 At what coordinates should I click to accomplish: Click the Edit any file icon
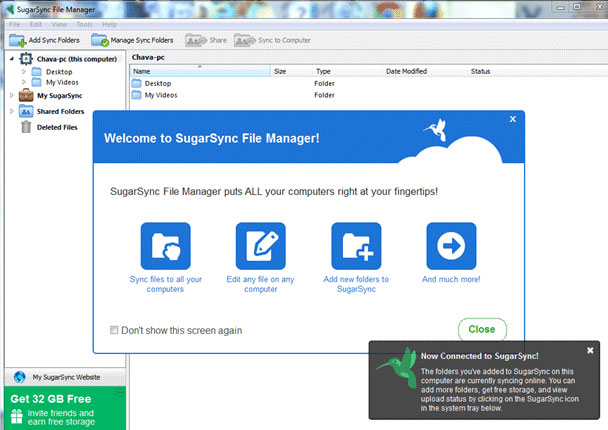(261, 246)
